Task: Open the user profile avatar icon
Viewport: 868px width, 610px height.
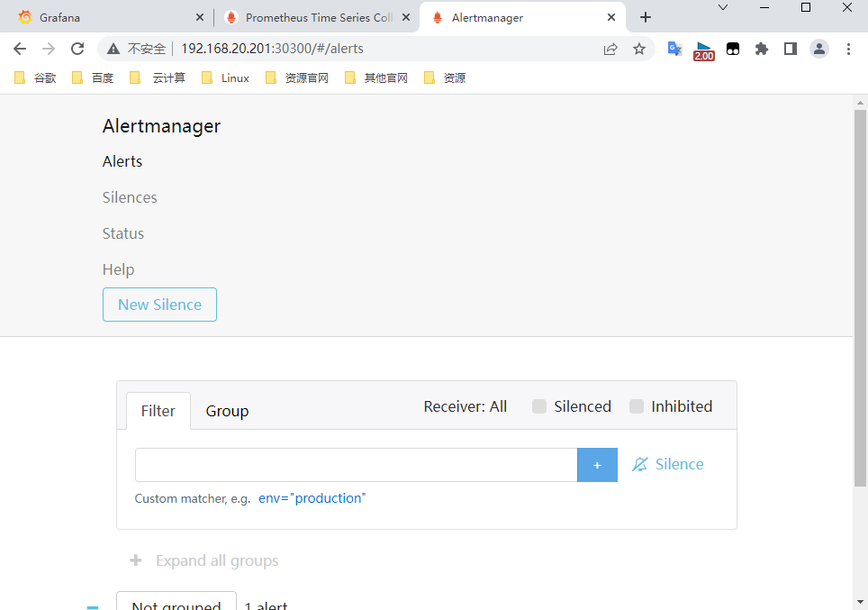Action: click(x=818, y=49)
